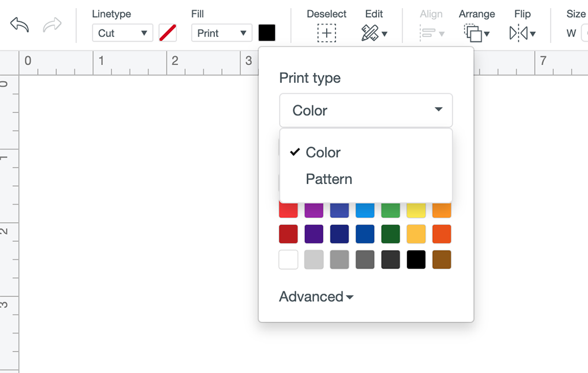The width and height of the screenshot is (588, 373).
Task: Click the Size label in toolbar
Action: pos(576,14)
